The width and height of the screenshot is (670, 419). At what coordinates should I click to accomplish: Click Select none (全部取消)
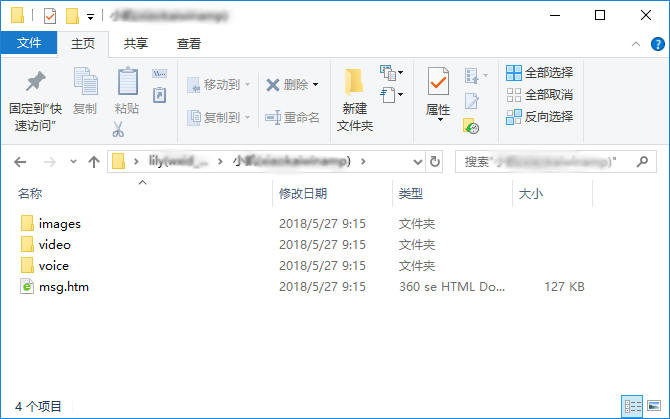coord(540,94)
